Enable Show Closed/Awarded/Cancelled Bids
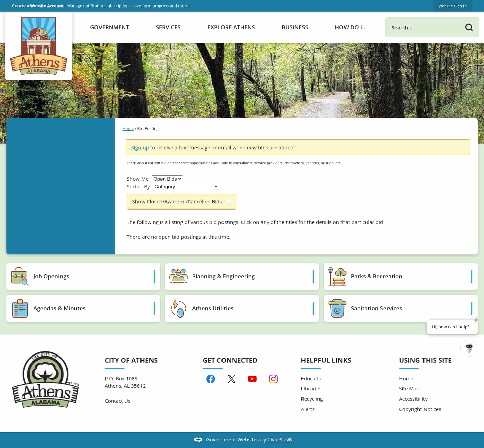This screenshot has height=448, width=484. point(229,201)
